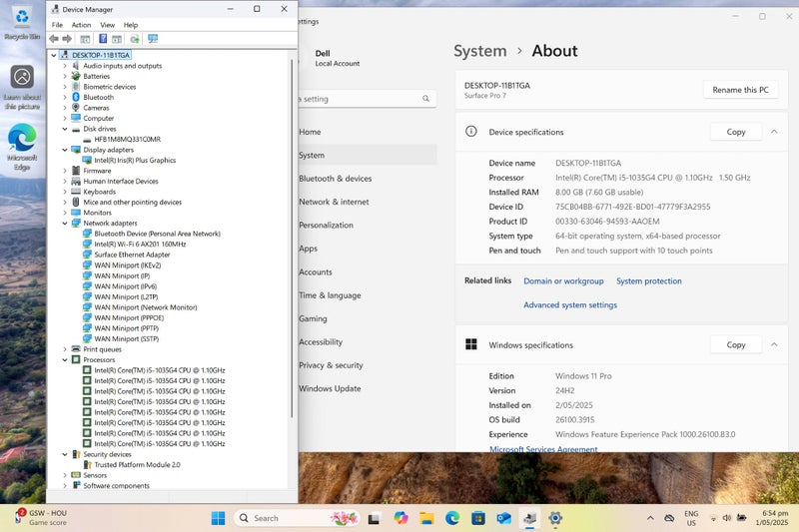Click the Device Manager taskbar icon
The width and height of the screenshot is (799, 532).
(530, 518)
